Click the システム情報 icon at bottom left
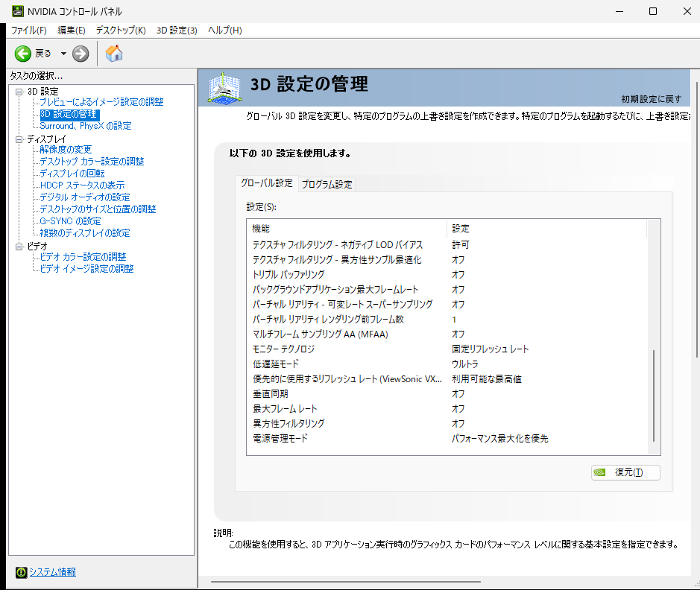 pyautogui.click(x=21, y=572)
